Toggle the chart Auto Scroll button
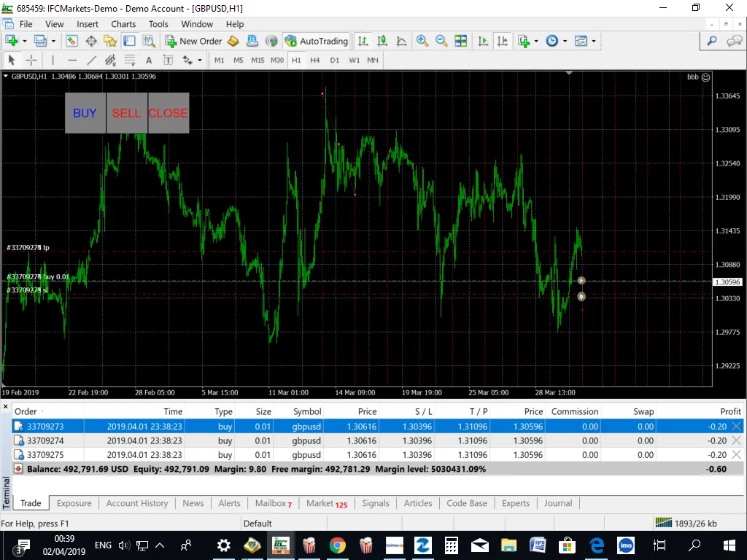The image size is (747, 560). point(483,41)
